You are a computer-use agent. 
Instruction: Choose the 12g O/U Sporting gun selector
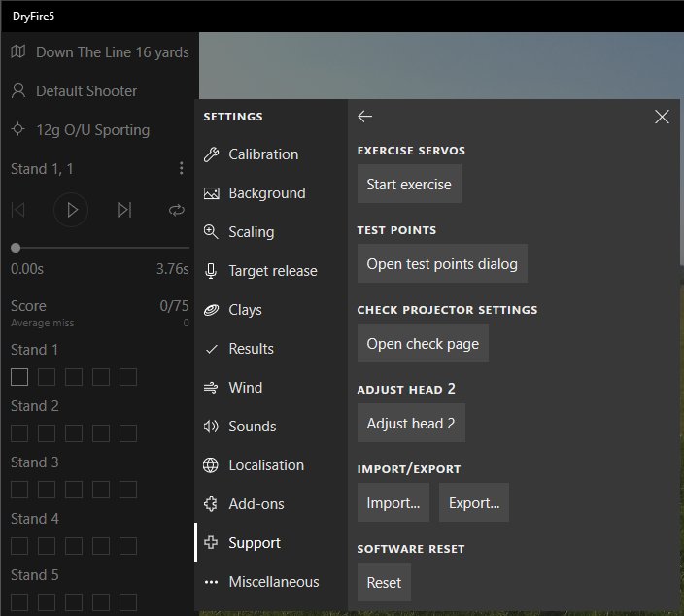[x=92, y=130]
